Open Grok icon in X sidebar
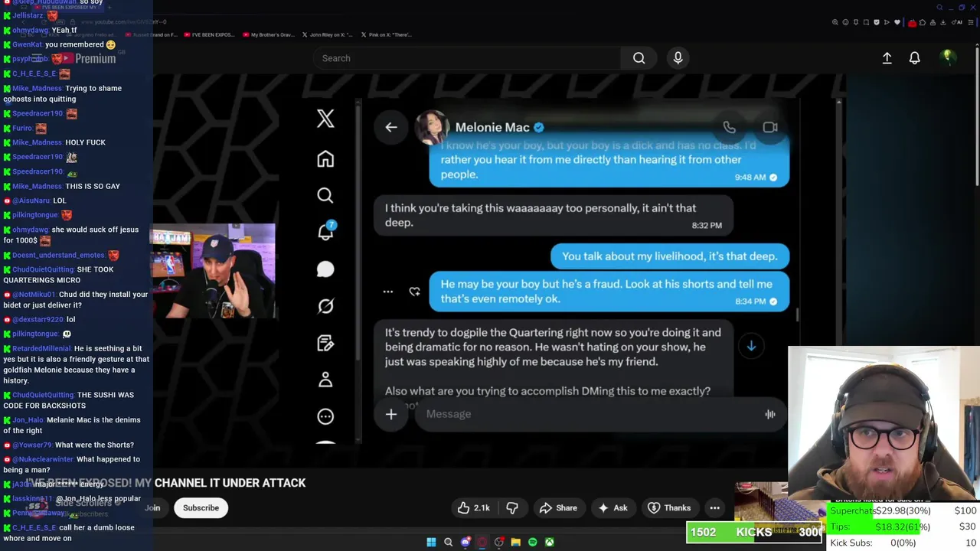The width and height of the screenshot is (980, 551). coord(325,306)
